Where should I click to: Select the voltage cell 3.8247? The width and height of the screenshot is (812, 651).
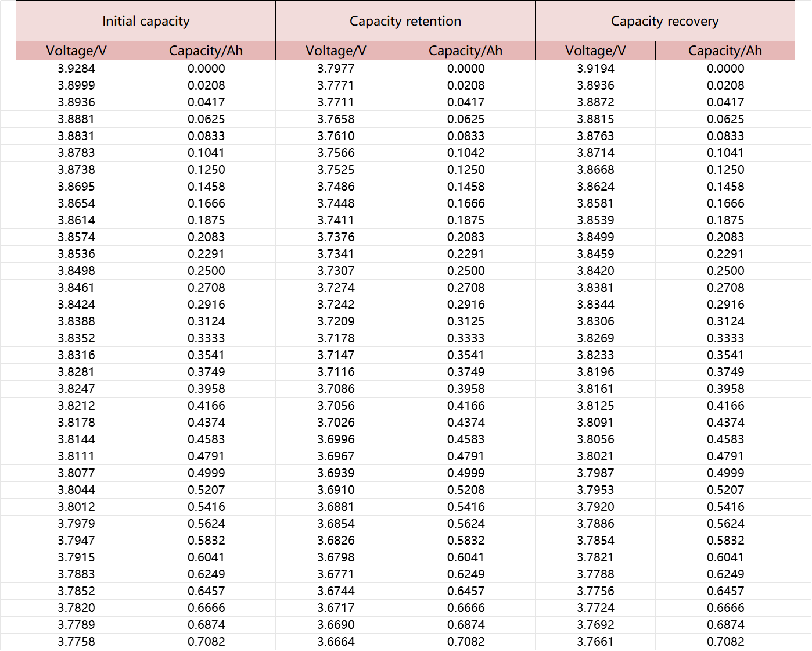(76, 389)
